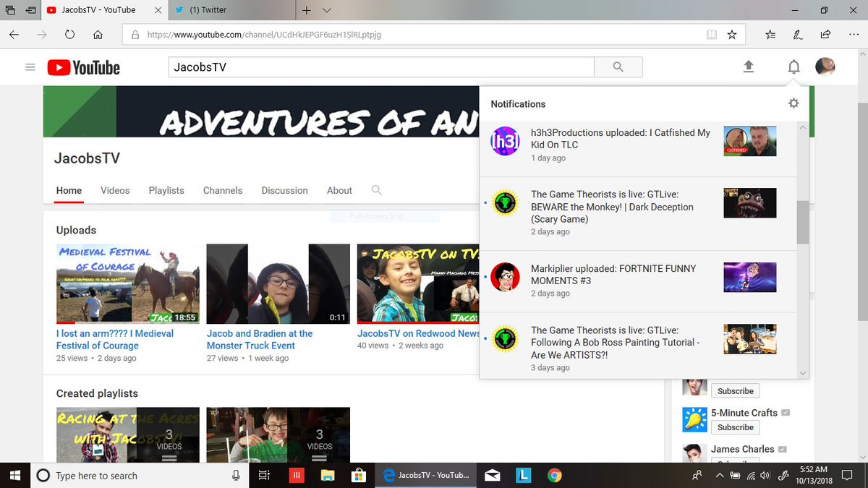Open File Explorer on taskbar
Image resolution: width=868 pixels, height=488 pixels.
327,475
